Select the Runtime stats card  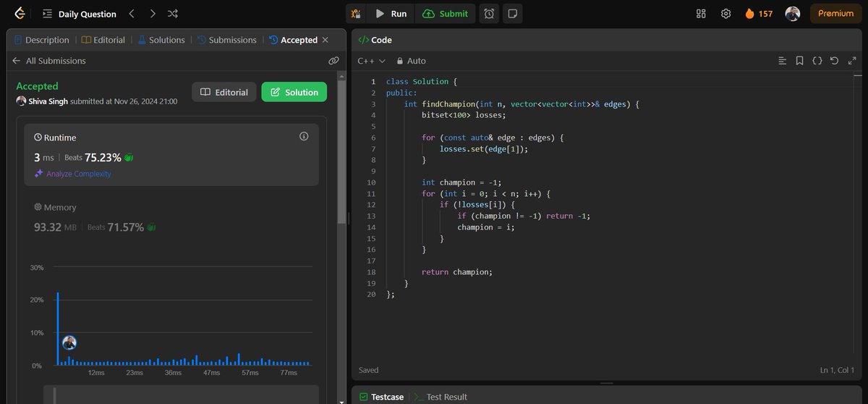pyautogui.click(x=171, y=155)
